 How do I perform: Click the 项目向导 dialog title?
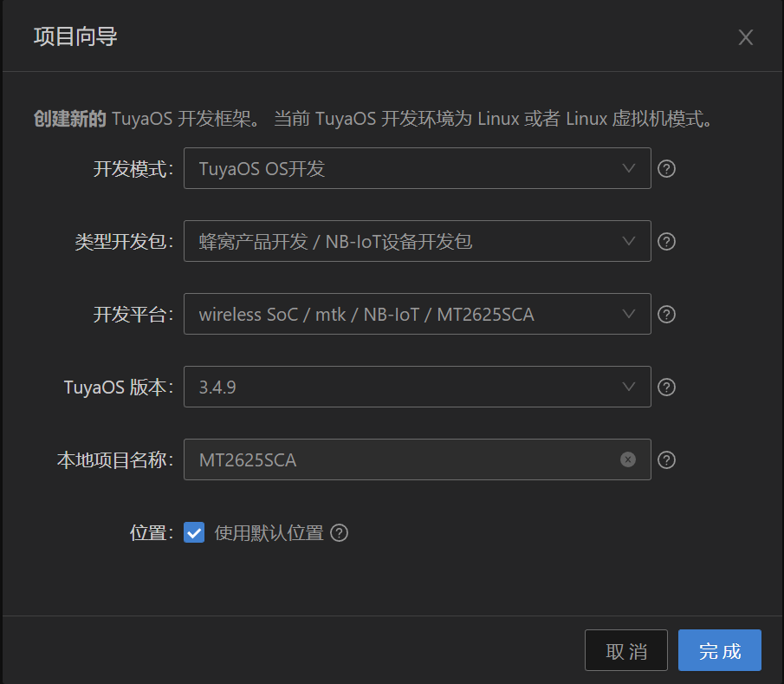pyautogui.click(x=75, y=36)
